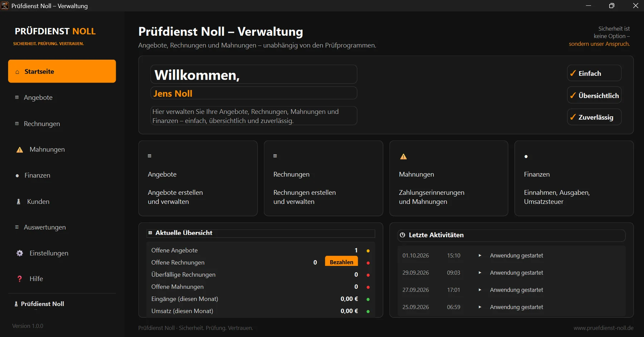Select the Umsatz (diesen Monat) row

pos(261,311)
